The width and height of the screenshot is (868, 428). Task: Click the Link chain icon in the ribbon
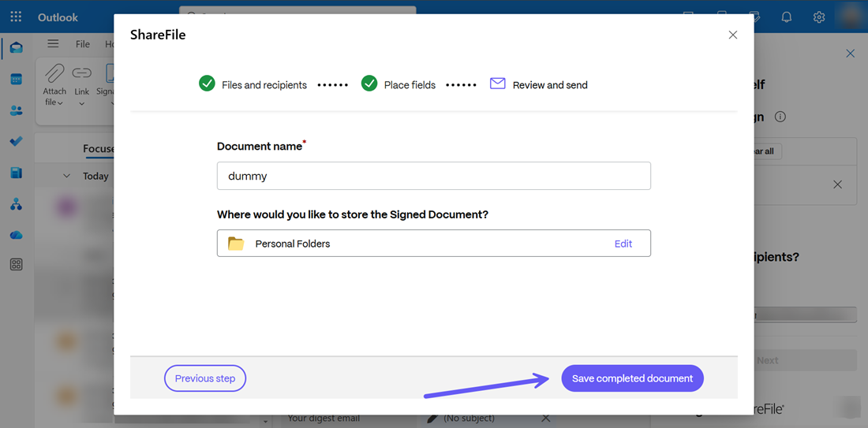pos(82,73)
